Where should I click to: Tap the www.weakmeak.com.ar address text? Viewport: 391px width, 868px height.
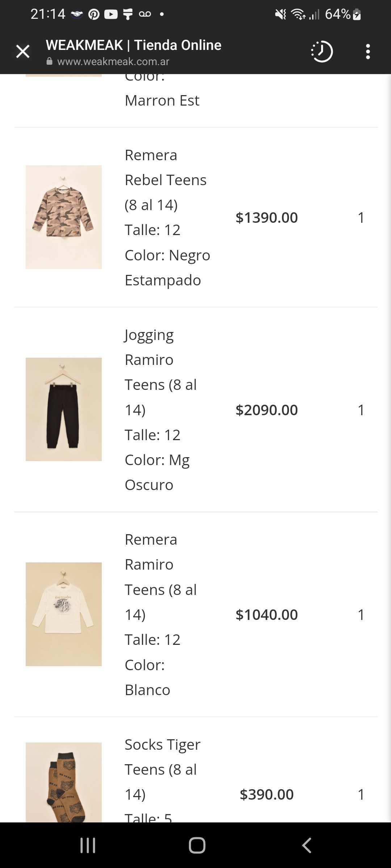point(113,61)
